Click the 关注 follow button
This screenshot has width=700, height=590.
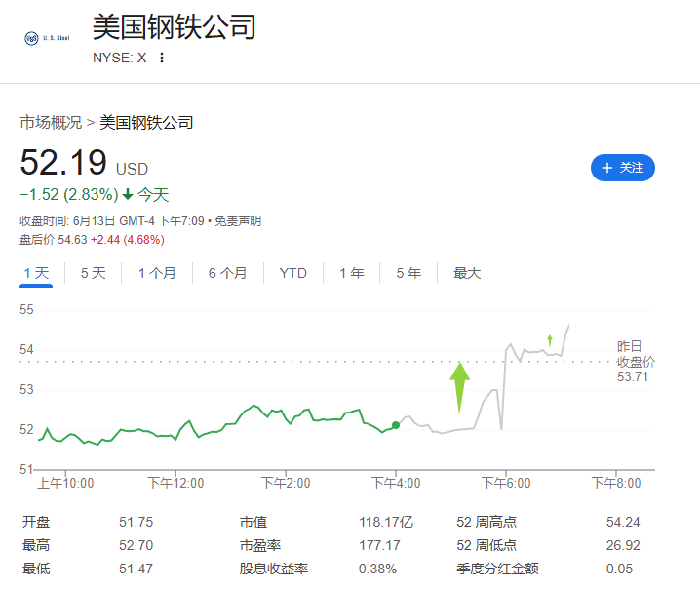tap(623, 168)
